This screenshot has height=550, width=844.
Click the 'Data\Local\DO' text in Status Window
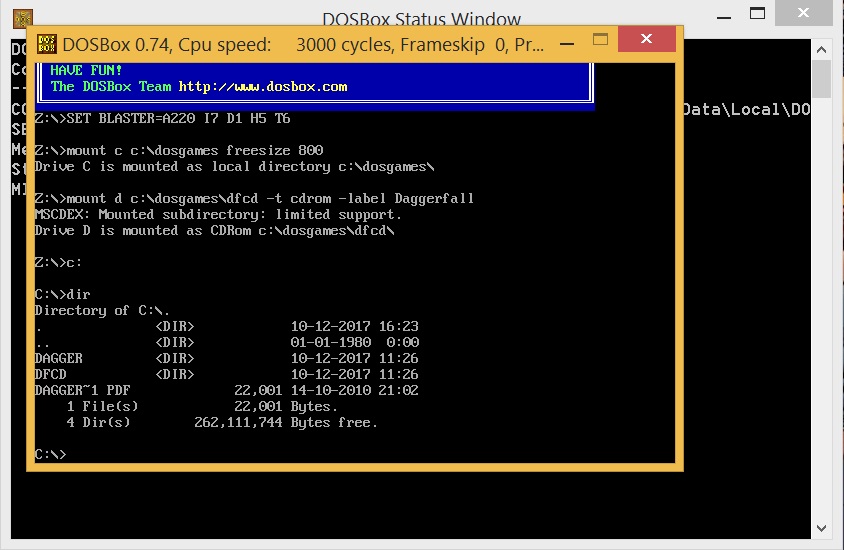pos(747,110)
